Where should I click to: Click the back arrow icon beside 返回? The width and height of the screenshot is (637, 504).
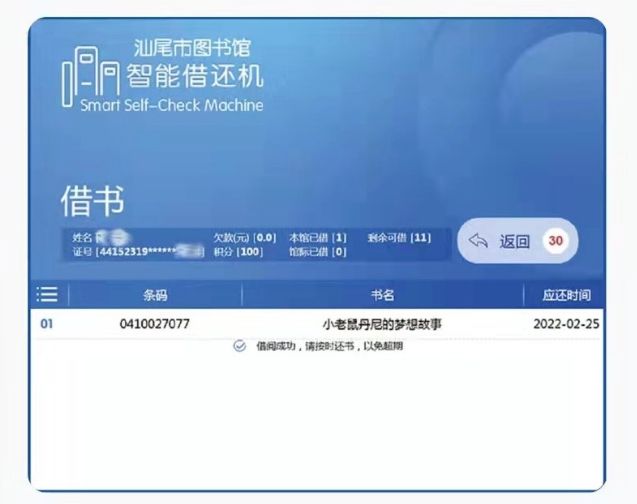pyautogui.click(x=478, y=240)
